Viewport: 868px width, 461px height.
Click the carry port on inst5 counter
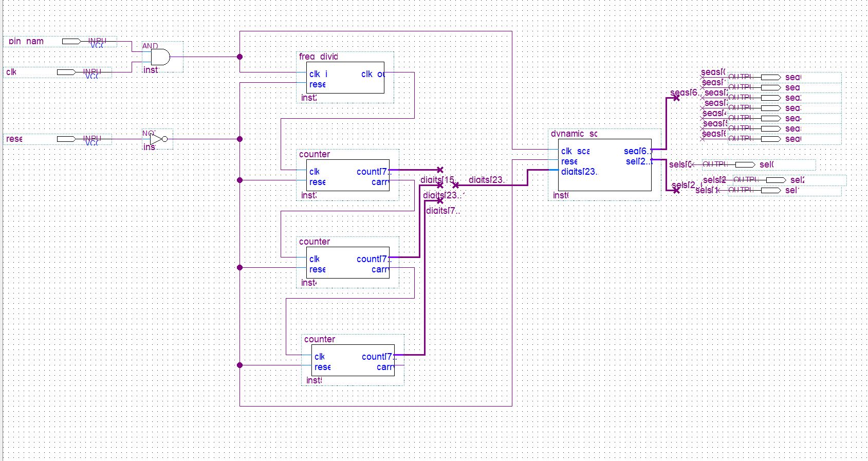(x=386, y=367)
